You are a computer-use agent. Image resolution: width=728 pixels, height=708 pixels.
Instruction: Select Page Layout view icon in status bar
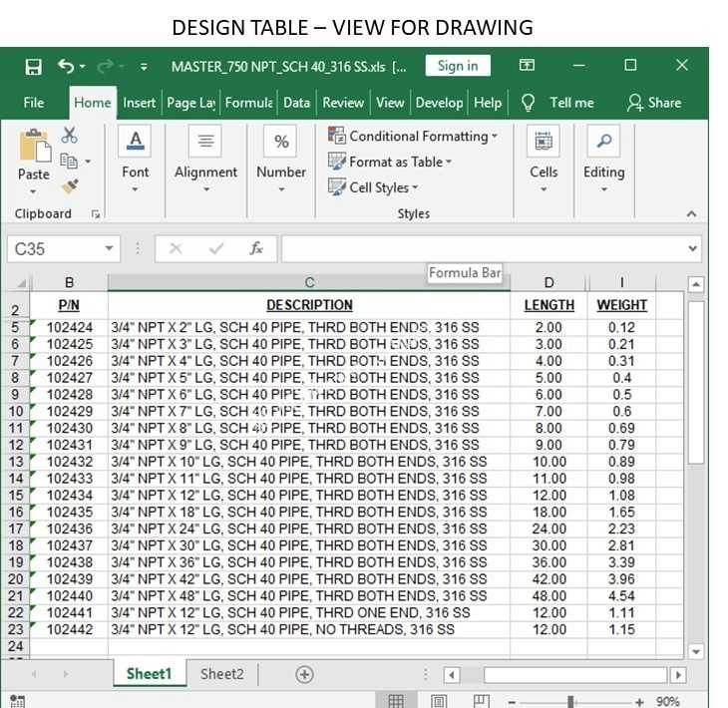438,701
